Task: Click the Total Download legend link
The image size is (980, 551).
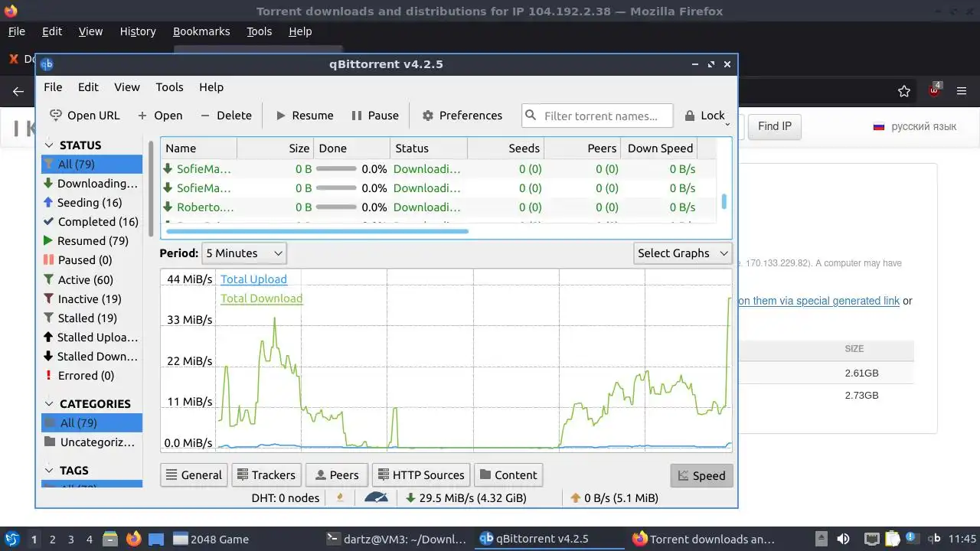Action: point(261,298)
